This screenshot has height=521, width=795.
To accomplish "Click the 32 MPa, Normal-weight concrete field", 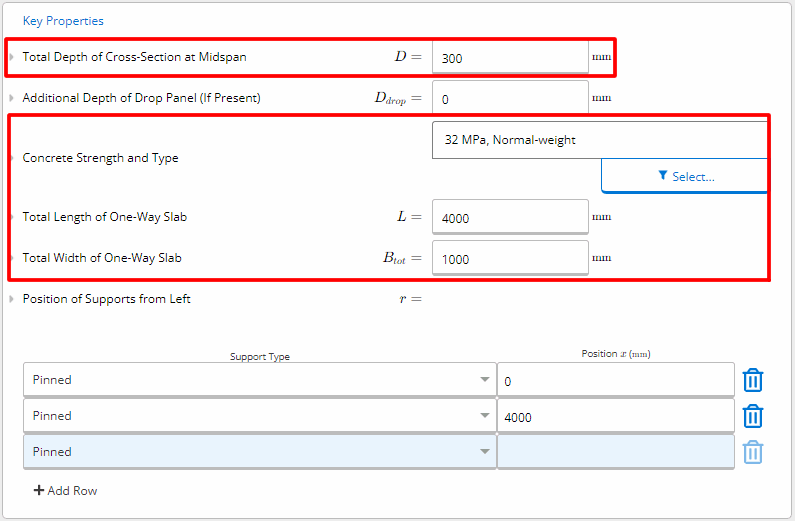I will [x=600, y=140].
